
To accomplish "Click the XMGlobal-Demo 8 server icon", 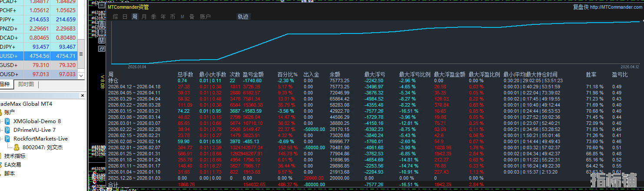I will pyautogui.click(x=7, y=121).
